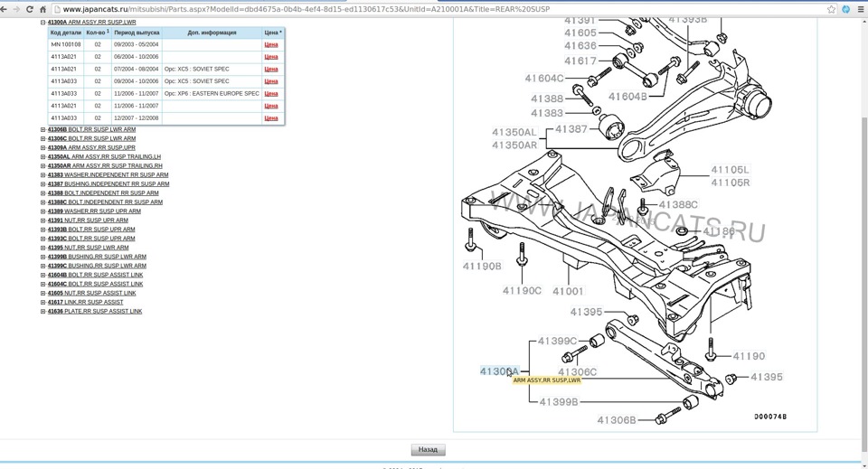Expand the 41387 BUSHING node
The width and height of the screenshot is (868, 469).
[42, 184]
